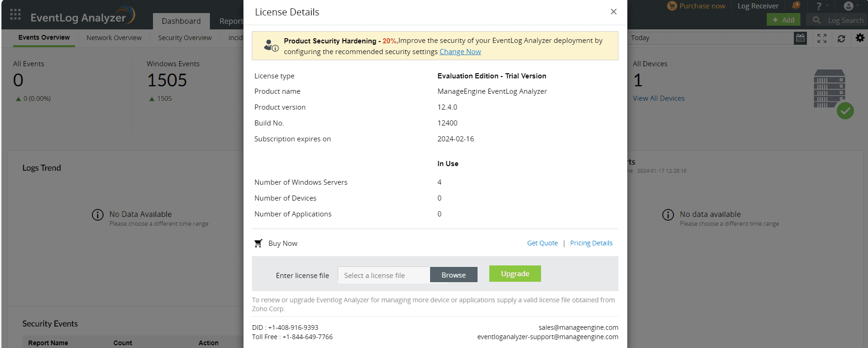The height and width of the screenshot is (348, 868).
Task: Toggle fullscreen dashboard view icon
Action: (x=822, y=38)
